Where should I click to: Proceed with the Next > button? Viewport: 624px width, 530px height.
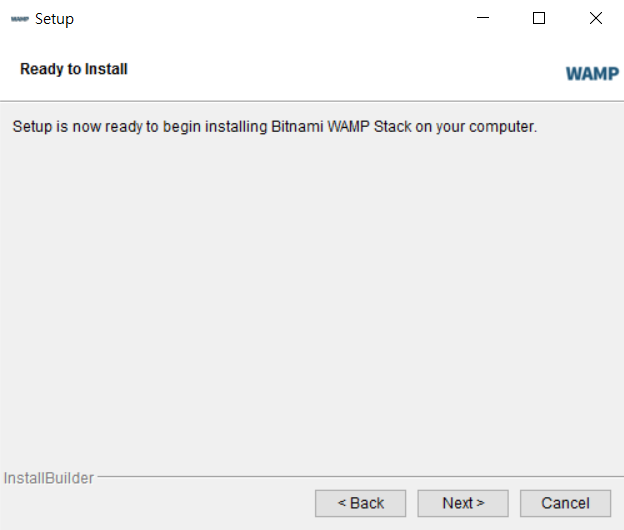tap(463, 503)
